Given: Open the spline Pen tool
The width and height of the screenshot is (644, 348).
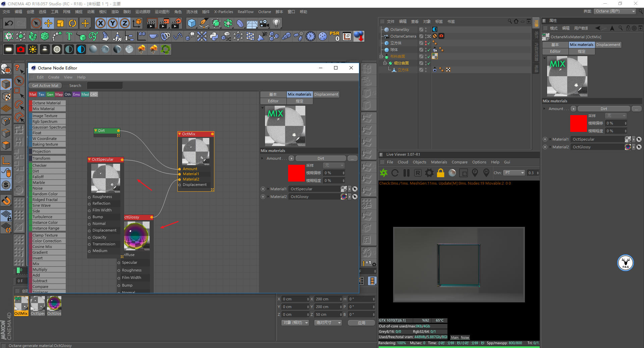Looking at the screenshot, I should pos(204,23).
